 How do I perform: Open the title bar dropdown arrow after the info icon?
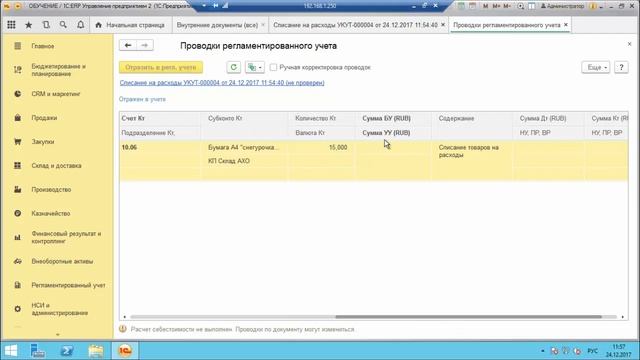[600, 7]
